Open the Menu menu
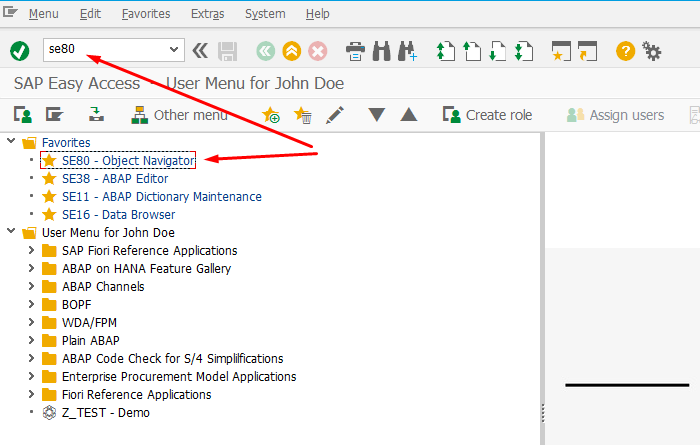The width and height of the screenshot is (700, 445). [x=43, y=14]
